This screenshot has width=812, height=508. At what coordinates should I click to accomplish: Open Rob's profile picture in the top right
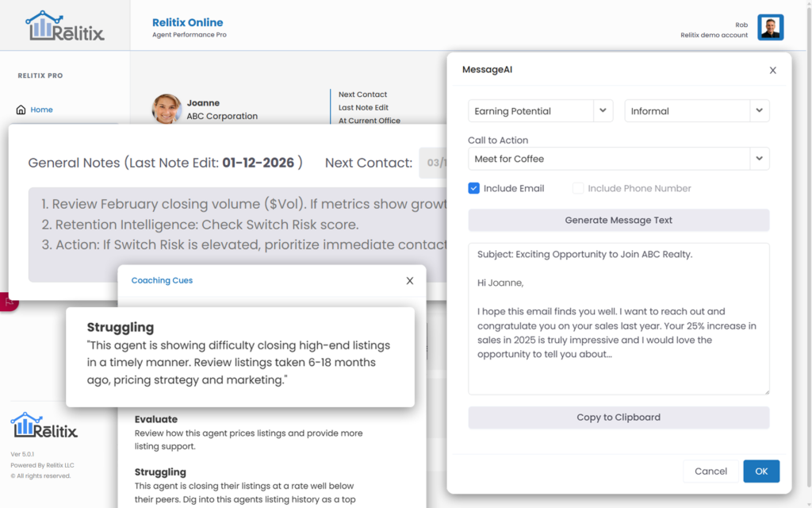(770, 26)
